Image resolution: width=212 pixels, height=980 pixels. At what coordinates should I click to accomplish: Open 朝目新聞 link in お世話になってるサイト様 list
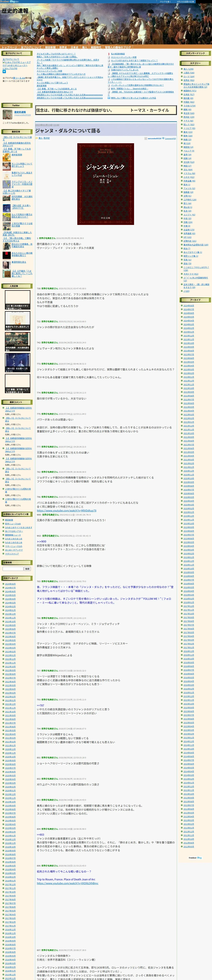click(x=9, y=520)
